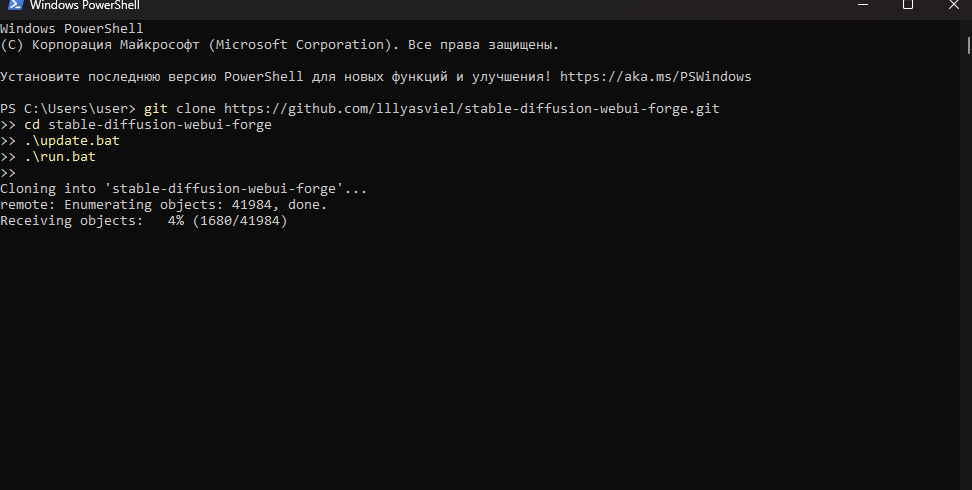Close the PowerShell window
Image resolution: width=972 pixels, height=490 pixels.
pos(953,5)
